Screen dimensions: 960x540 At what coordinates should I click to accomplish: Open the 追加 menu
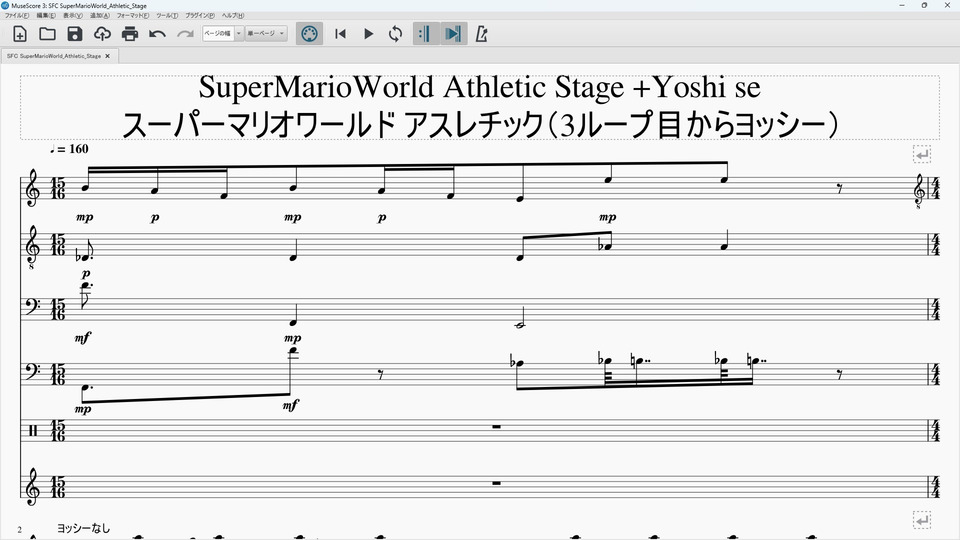(x=100, y=15)
